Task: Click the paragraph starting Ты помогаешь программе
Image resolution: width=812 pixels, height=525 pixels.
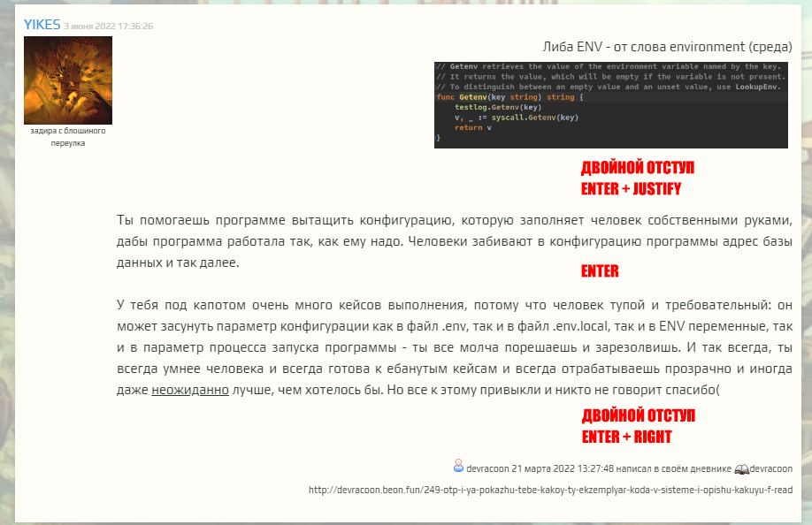Action: [x=453, y=240]
